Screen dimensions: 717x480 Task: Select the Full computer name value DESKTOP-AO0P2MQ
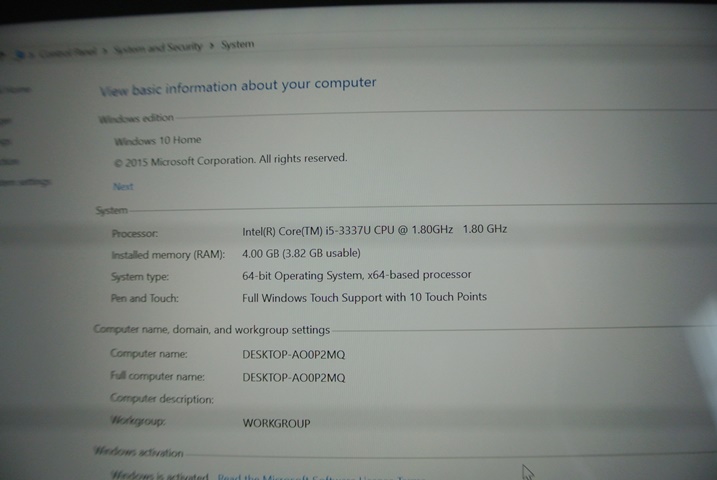(294, 378)
